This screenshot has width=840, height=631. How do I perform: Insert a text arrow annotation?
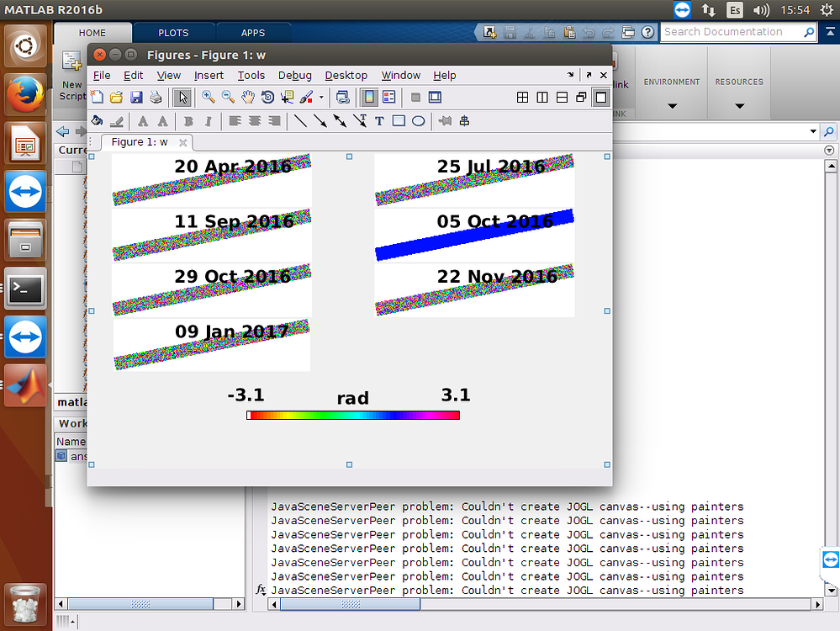[360, 121]
